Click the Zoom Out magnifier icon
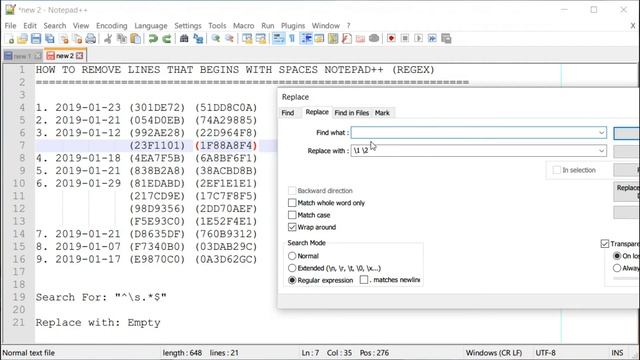This screenshot has height=360, width=640. coord(229,39)
